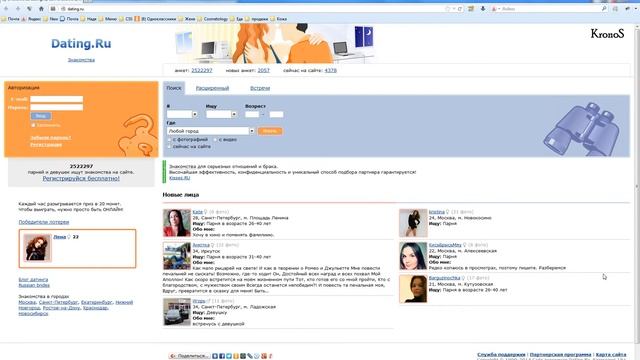Open the Карта сайта link
The image size is (640, 360).
coord(611,354)
